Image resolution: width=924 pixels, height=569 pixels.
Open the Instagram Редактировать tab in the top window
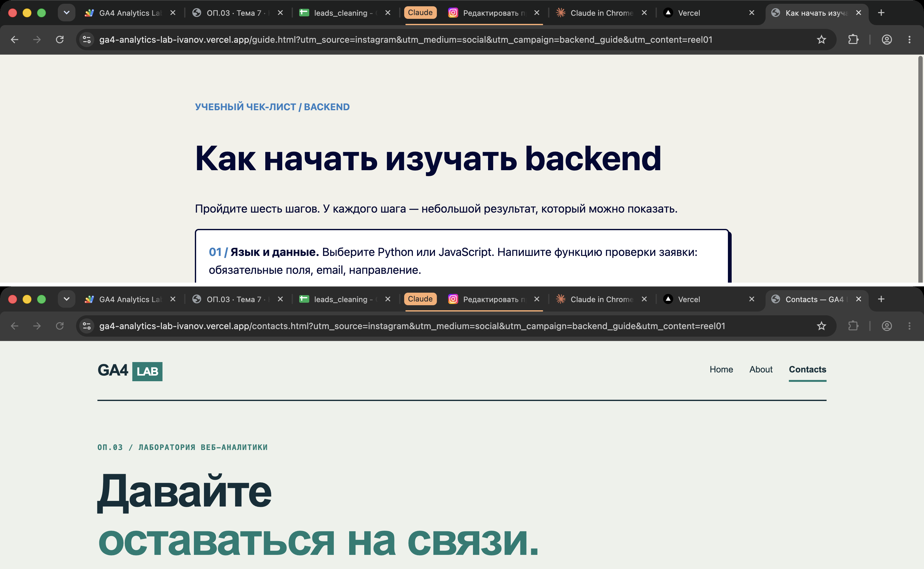[493, 13]
